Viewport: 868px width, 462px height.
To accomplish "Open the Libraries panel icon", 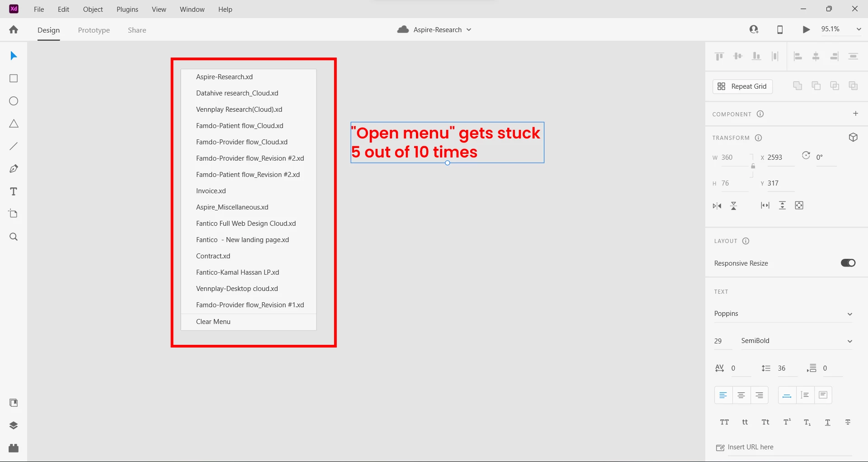I will click(x=14, y=403).
